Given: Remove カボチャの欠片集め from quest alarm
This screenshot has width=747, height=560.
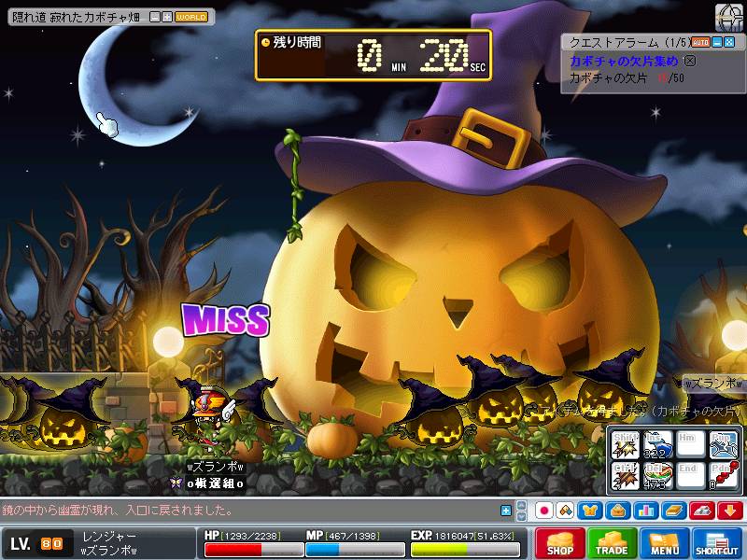Looking at the screenshot, I should click(690, 61).
